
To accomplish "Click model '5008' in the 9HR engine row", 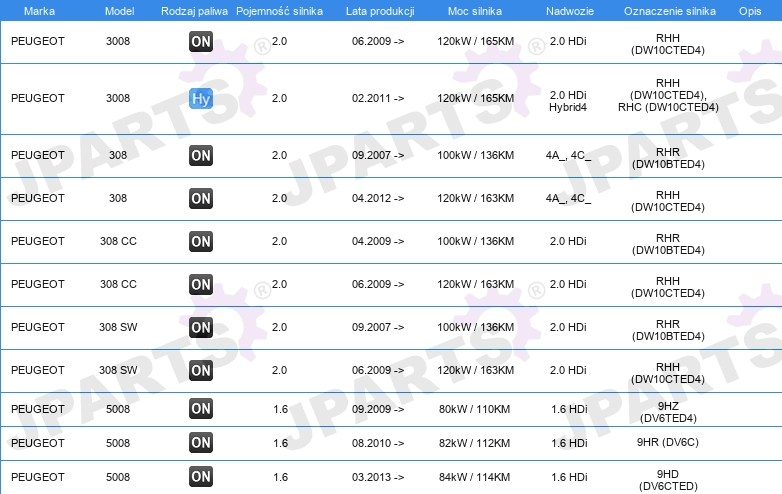I will [x=118, y=443].
